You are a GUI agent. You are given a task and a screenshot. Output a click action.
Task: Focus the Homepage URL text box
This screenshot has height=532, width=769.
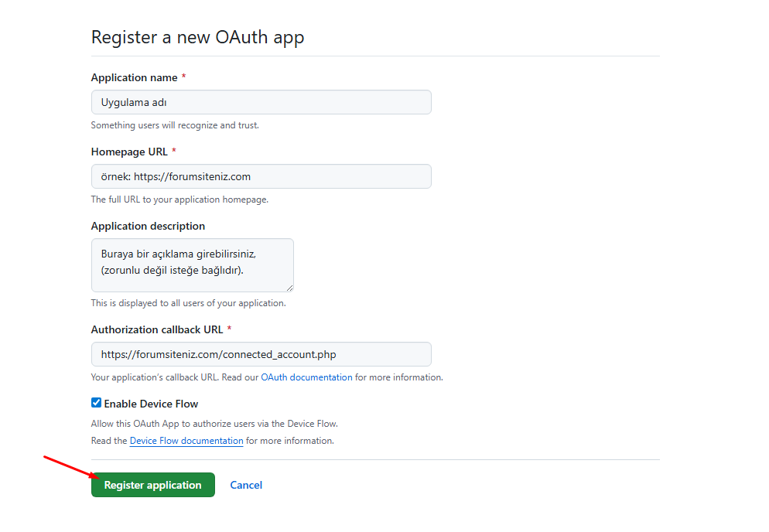[261, 176]
